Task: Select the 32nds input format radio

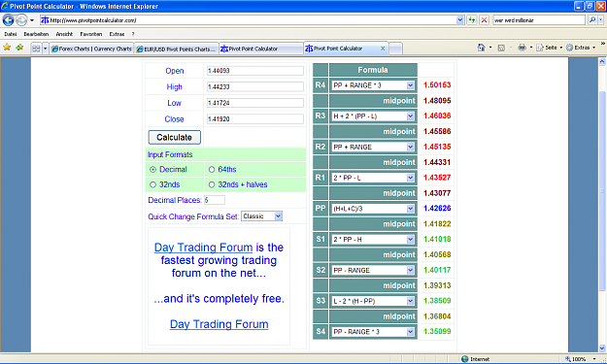Action: click(152, 184)
